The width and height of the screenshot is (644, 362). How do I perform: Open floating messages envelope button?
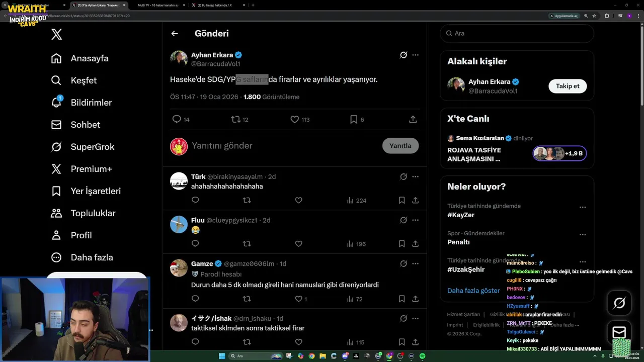click(619, 332)
